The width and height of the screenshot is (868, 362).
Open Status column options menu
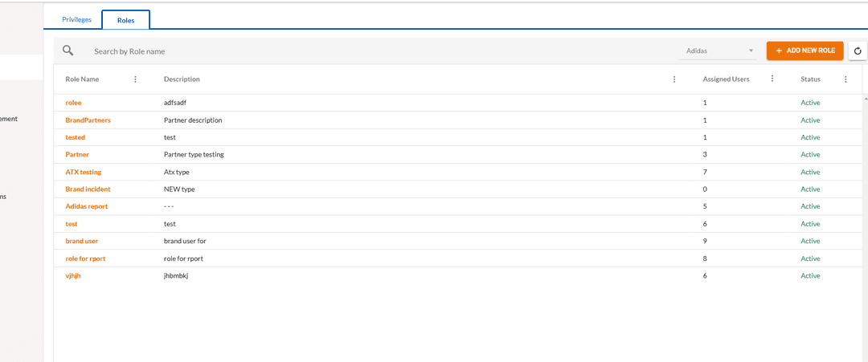[845, 79]
